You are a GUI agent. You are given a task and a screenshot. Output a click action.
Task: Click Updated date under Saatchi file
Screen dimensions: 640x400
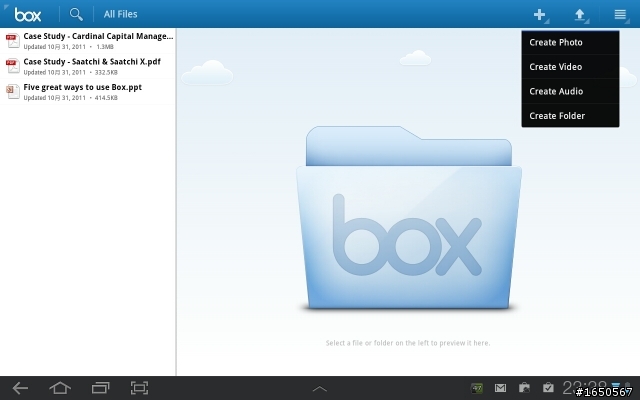pos(55,72)
